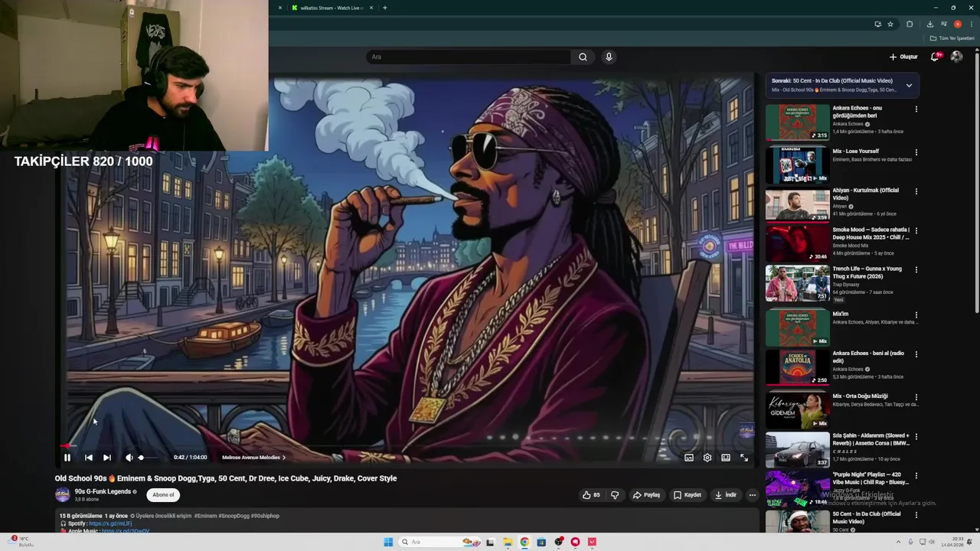Like the video with 85 likes
Image resolution: width=980 pixels, height=551 pixels.
591,495
